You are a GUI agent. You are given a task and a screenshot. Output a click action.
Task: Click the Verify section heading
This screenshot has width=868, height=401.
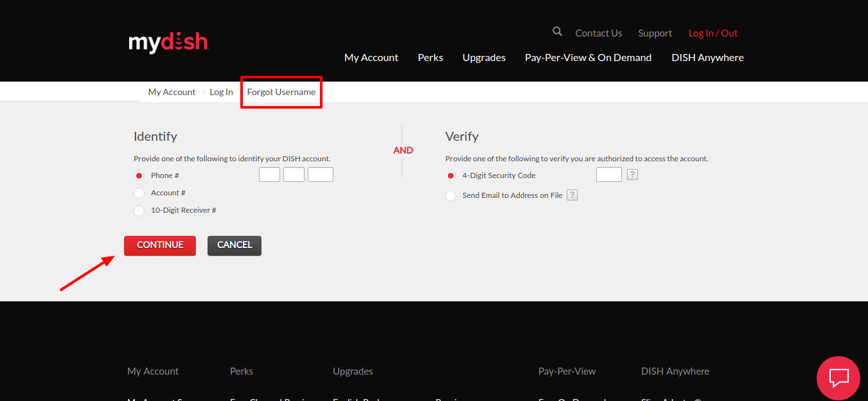pyautogui.click(x=462, y=137)
